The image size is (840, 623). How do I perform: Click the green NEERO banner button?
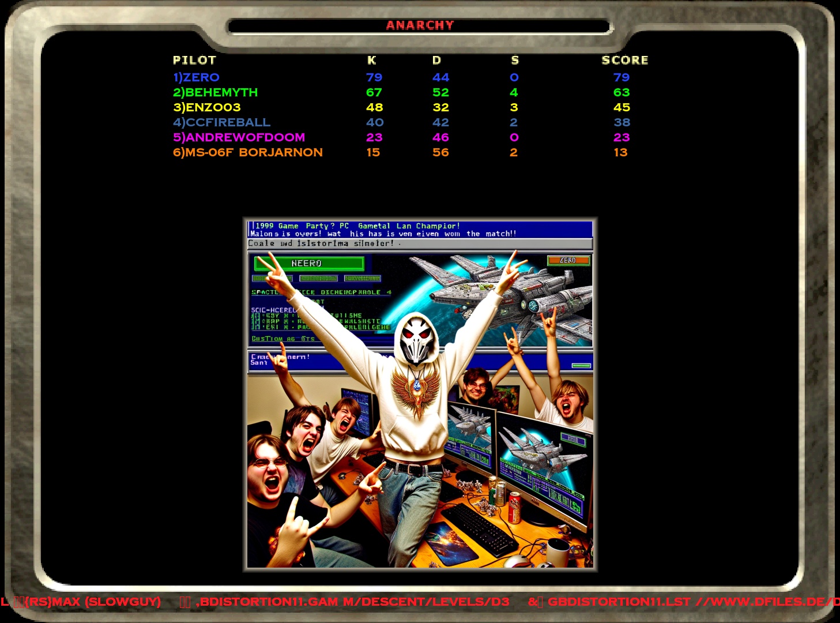309,264
